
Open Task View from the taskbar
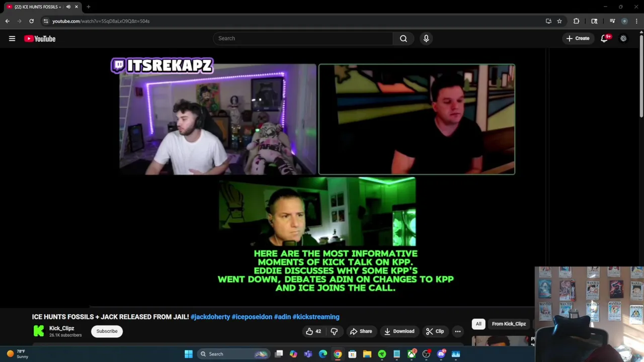pos(279,354)
